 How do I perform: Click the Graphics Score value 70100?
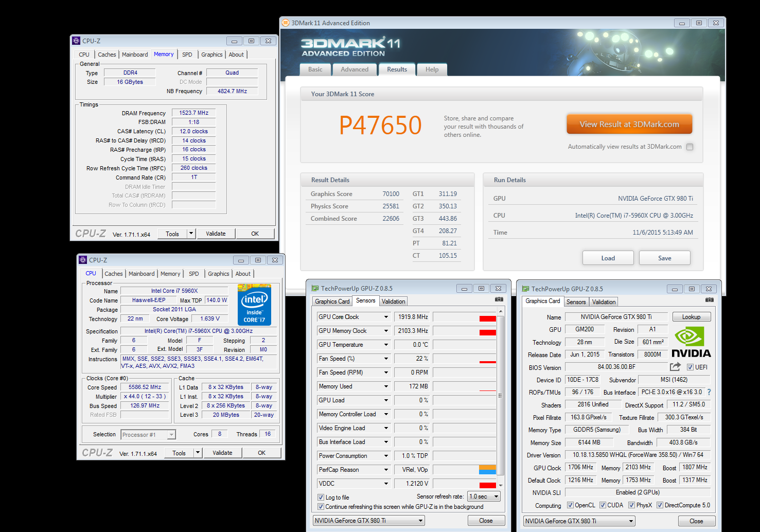(x=391, y=194)
